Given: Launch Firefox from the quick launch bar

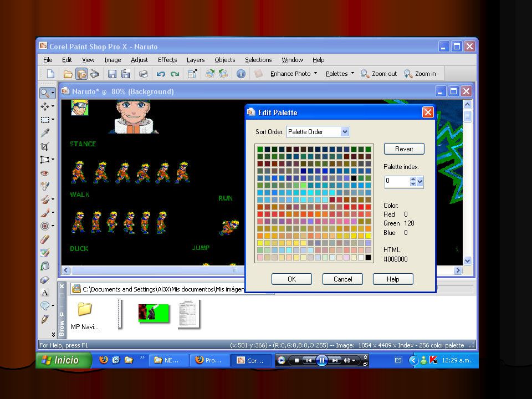Looking at the screenshot, I should click(x=104, y=360).
